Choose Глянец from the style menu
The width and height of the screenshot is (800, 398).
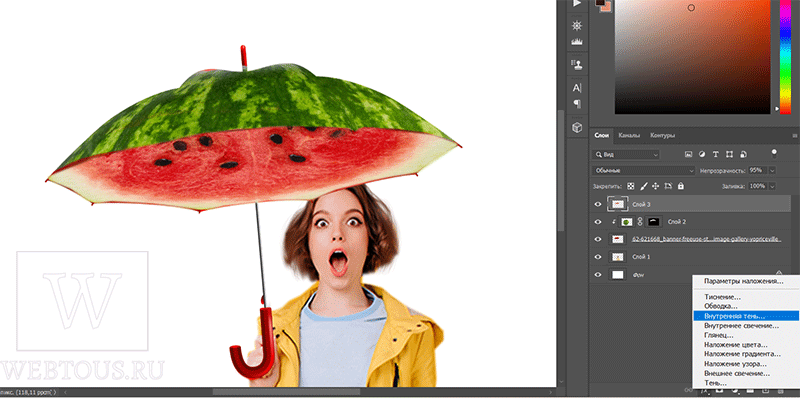point(745,335)
